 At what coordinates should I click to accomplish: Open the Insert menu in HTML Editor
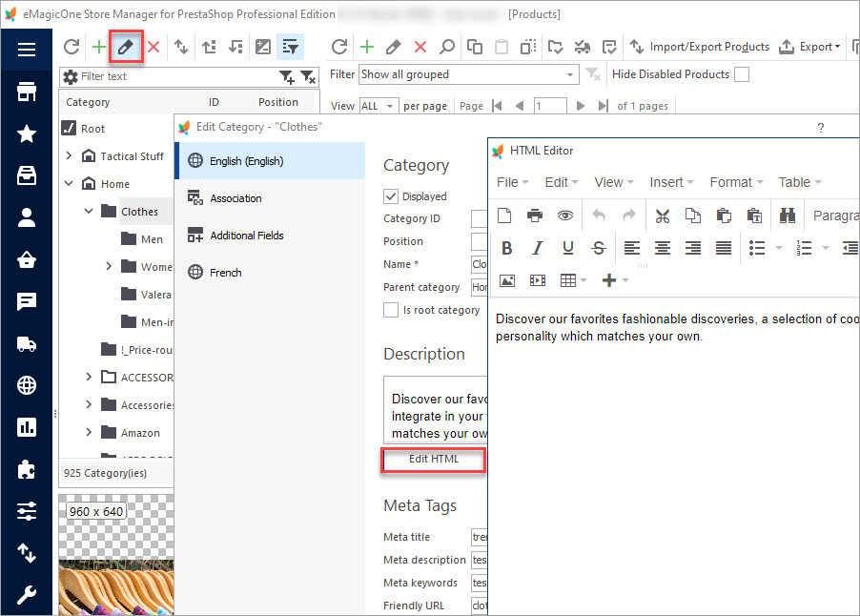pyautogui.click(x=671, y=182)
